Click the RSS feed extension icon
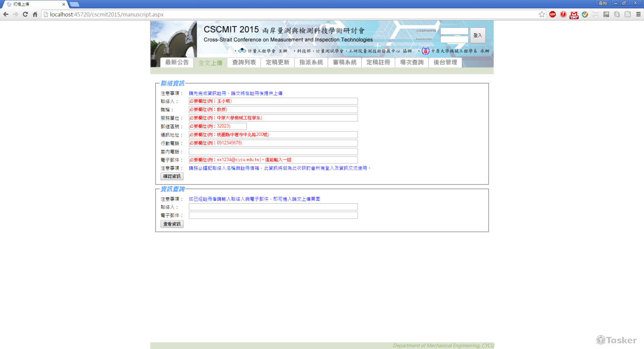The height and width of the screenshot is (349, 644). (x=627, y=14)
